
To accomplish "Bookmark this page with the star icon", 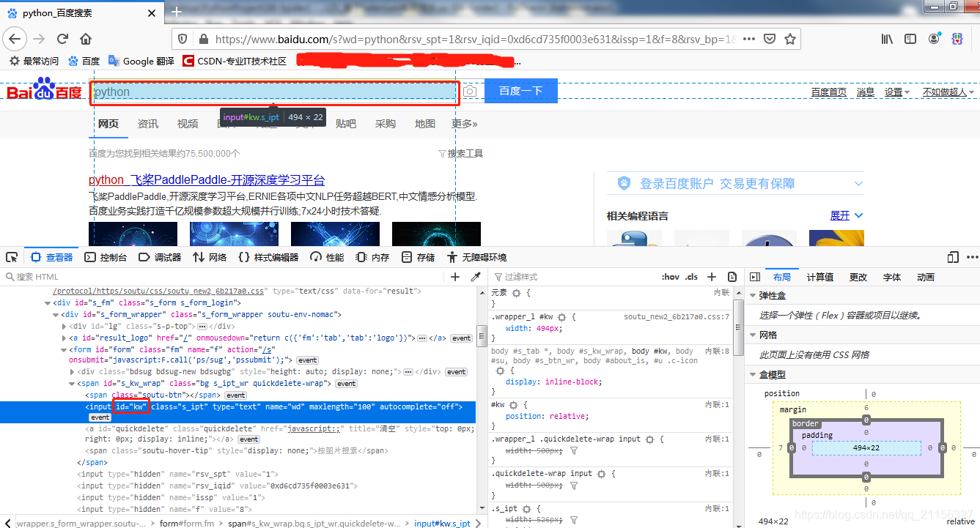I will (789, 39).
